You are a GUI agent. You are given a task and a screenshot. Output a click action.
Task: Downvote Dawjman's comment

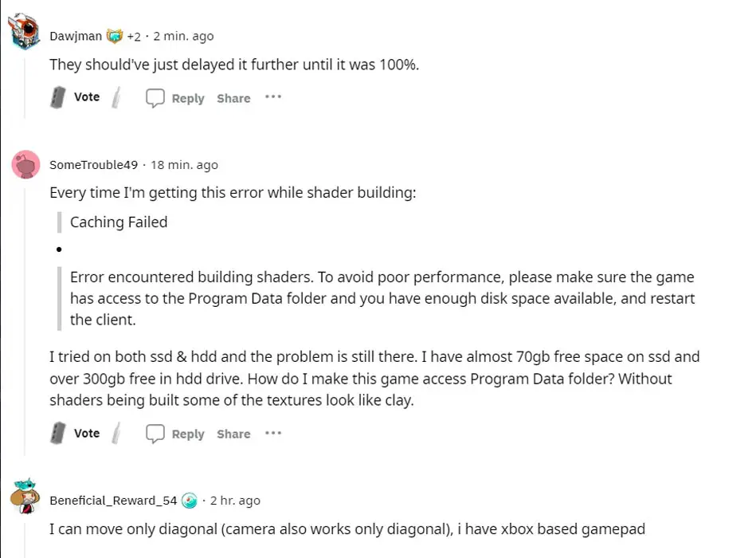point(116,97)
